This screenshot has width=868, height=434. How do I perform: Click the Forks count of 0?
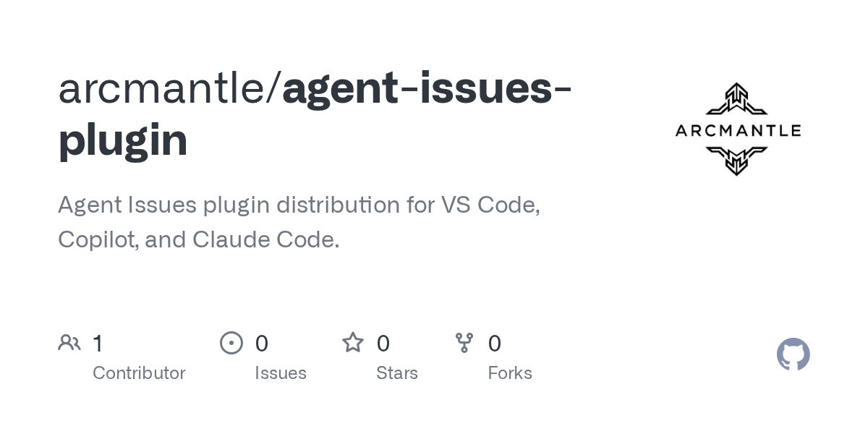(x=494, y=343)
